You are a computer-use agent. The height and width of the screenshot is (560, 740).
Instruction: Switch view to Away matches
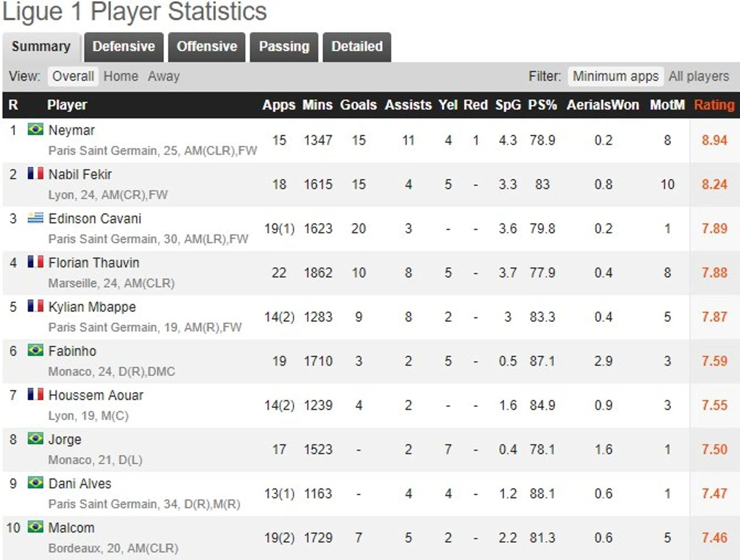tap(164, 76)
